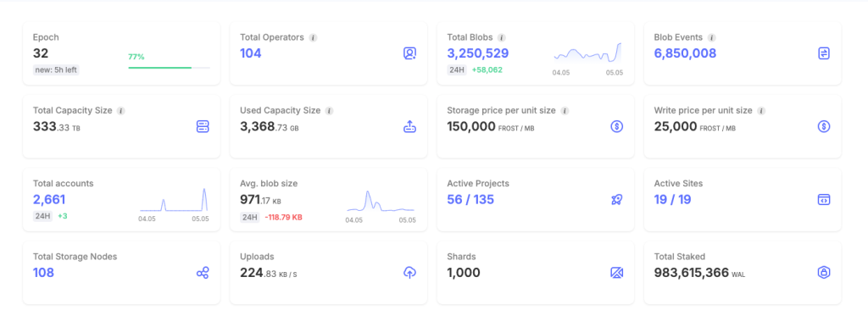Click the Shards image icon
The image size is (868, 316).
pos(617,273)
